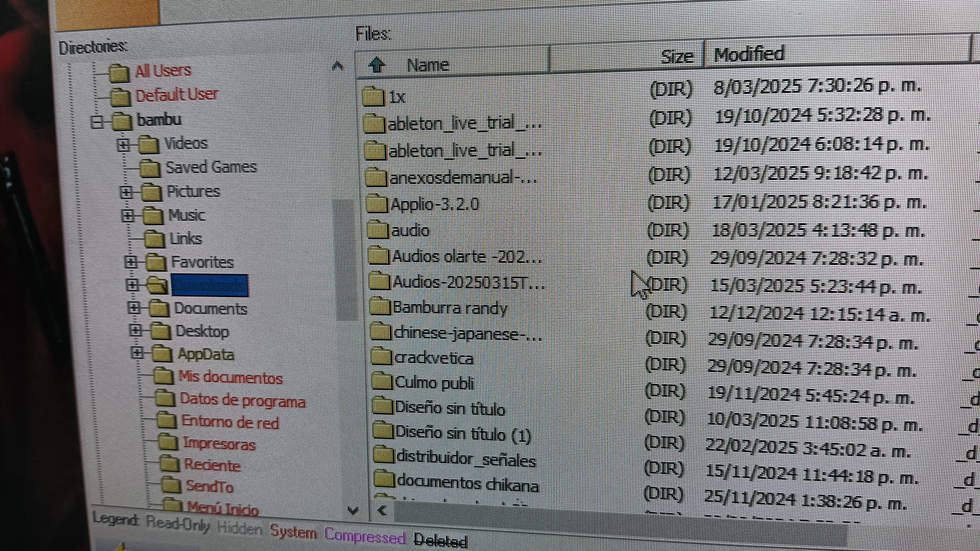Expand the Desktop folder node
The width and height of the screenshot is (980, 551).
pyautogui.click(x=136, y=330)
